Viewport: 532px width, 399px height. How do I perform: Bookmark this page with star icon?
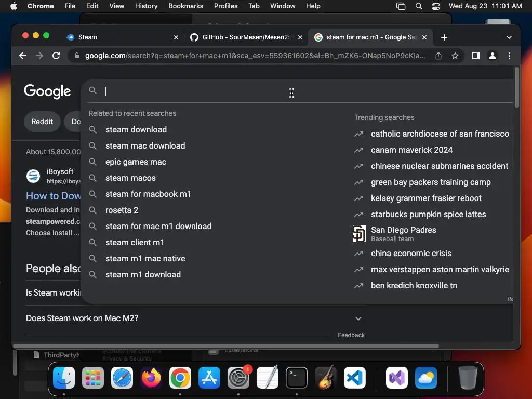pos(455,56)
